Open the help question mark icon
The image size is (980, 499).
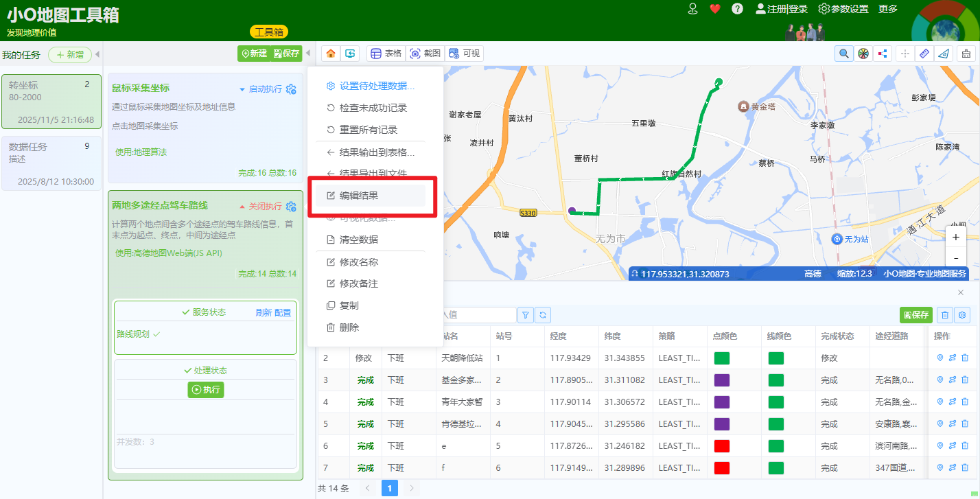[738, 9]
